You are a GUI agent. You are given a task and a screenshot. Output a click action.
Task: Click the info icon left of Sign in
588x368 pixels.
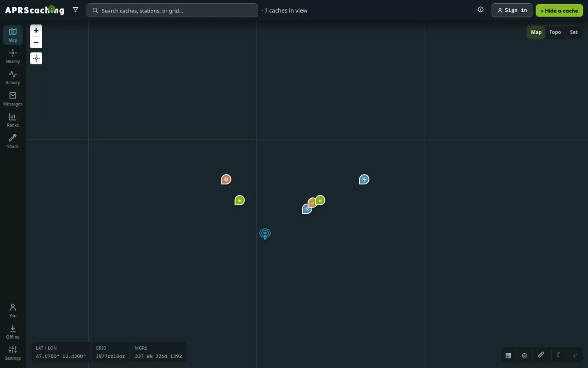tap(481, 10)
